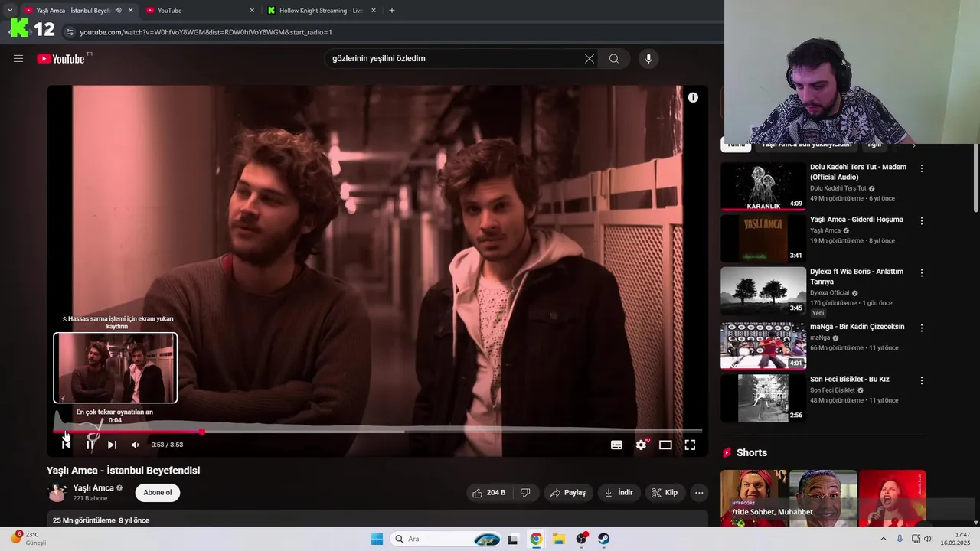Skip to the next video
980x551 pixels.
tap(112, 445)
